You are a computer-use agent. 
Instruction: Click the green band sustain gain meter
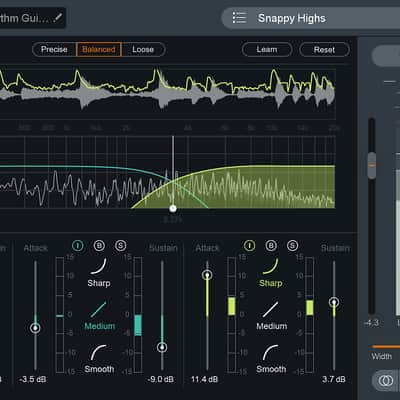pos(310,315)
